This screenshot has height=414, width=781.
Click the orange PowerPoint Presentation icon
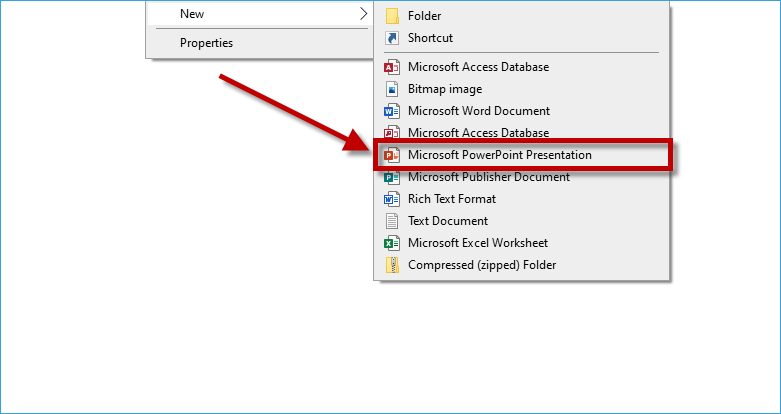pyautogui.click(x=392, y=155)
